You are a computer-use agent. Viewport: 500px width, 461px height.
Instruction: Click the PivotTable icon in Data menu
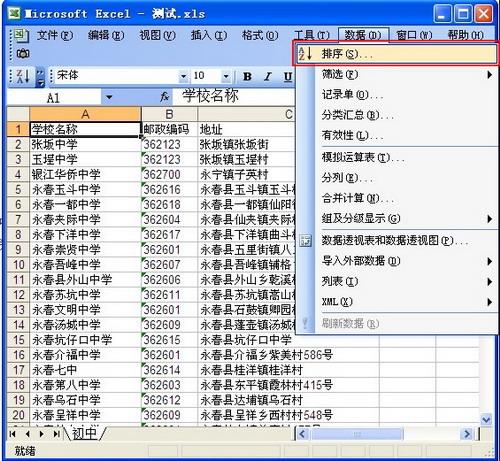pos(305,240)
